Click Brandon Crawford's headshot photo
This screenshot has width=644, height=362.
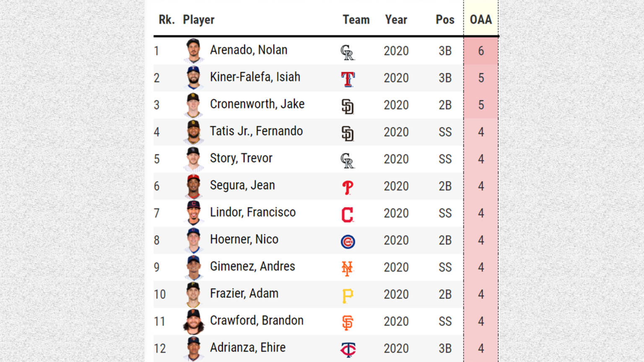pos(194,321)
